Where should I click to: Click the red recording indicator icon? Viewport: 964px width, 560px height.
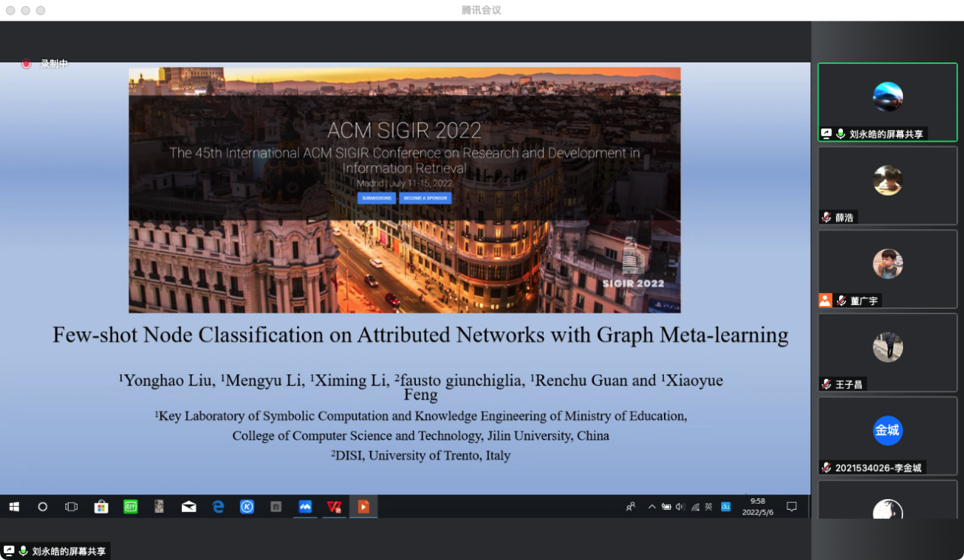click(26, 64)
